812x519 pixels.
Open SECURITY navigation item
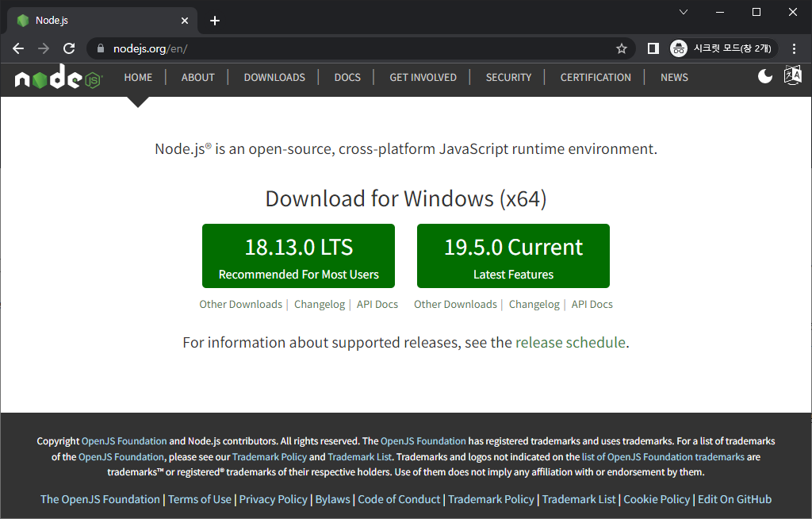tap(508, 77)
